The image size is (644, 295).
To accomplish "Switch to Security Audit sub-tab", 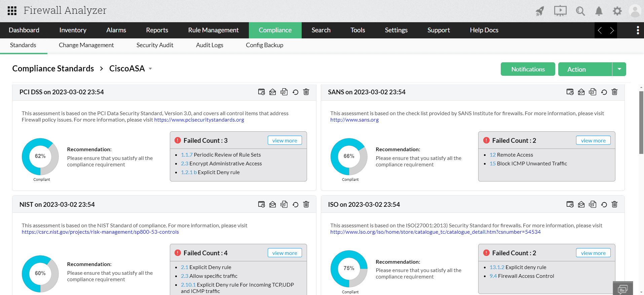I will tap(155, 45).
